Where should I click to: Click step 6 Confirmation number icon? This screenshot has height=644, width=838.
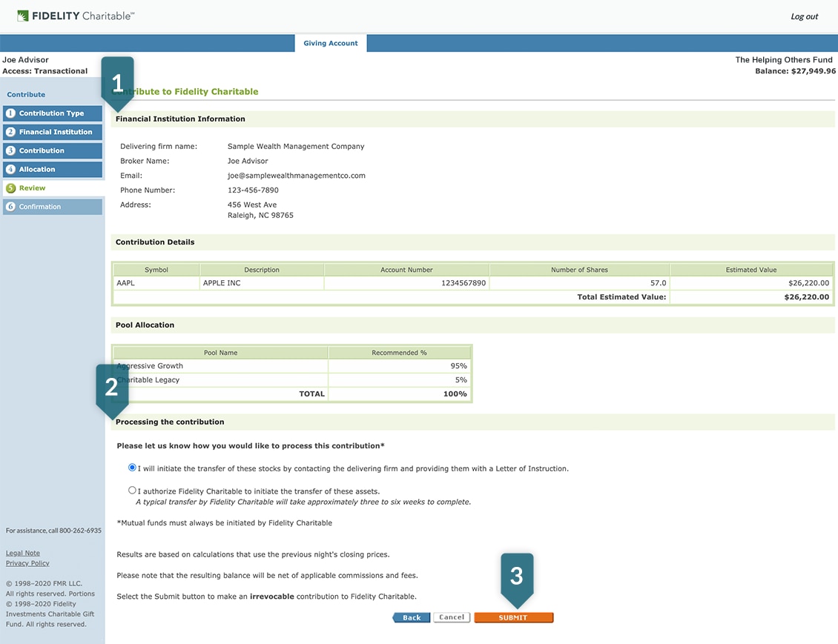click(10, 207)
